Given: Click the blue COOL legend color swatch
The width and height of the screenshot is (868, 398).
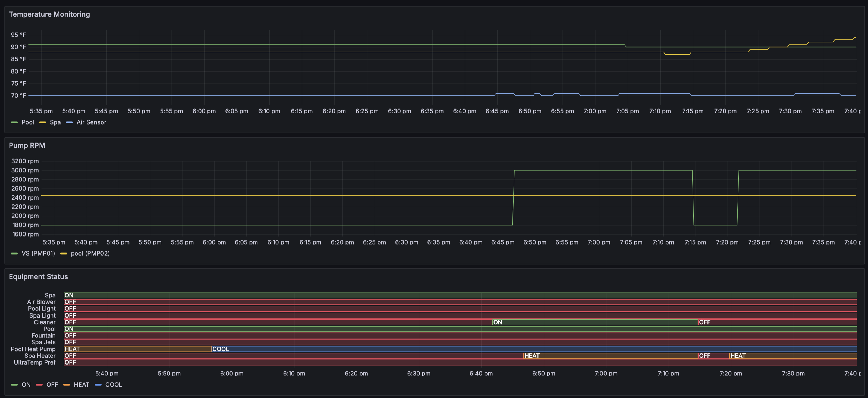Looking at the screenshot, I should click(x=98, y=385).
